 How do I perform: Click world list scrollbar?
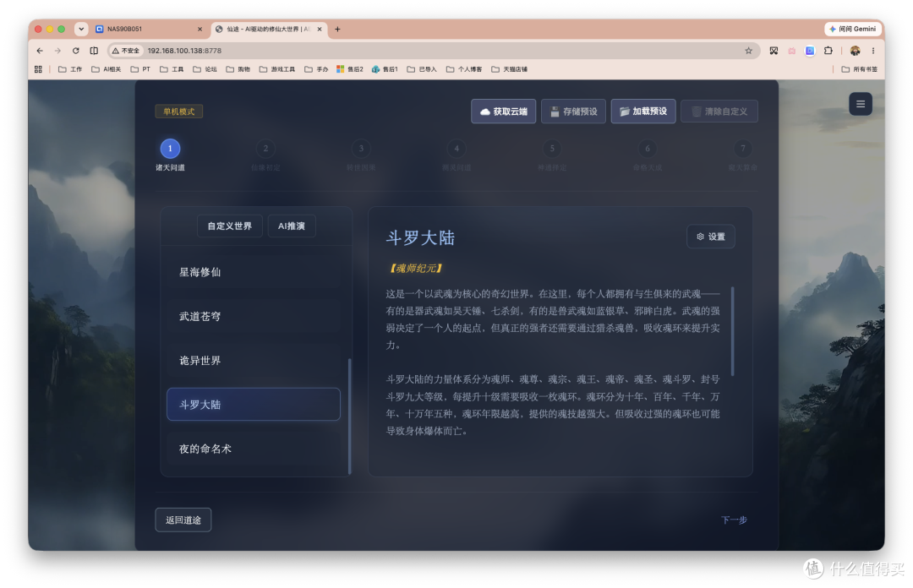pos(349,416)
